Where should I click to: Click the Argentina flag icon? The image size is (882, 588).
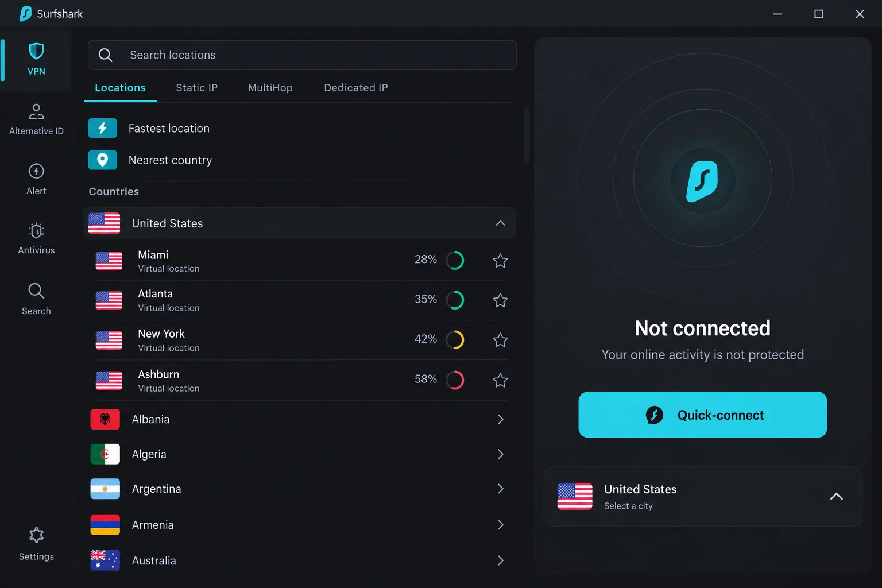click(x=105, y=489)
